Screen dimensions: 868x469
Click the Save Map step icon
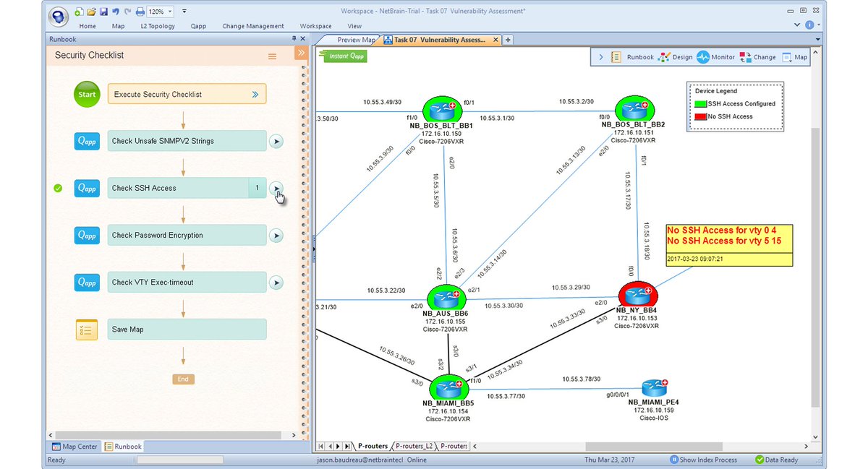click(87, 330)
